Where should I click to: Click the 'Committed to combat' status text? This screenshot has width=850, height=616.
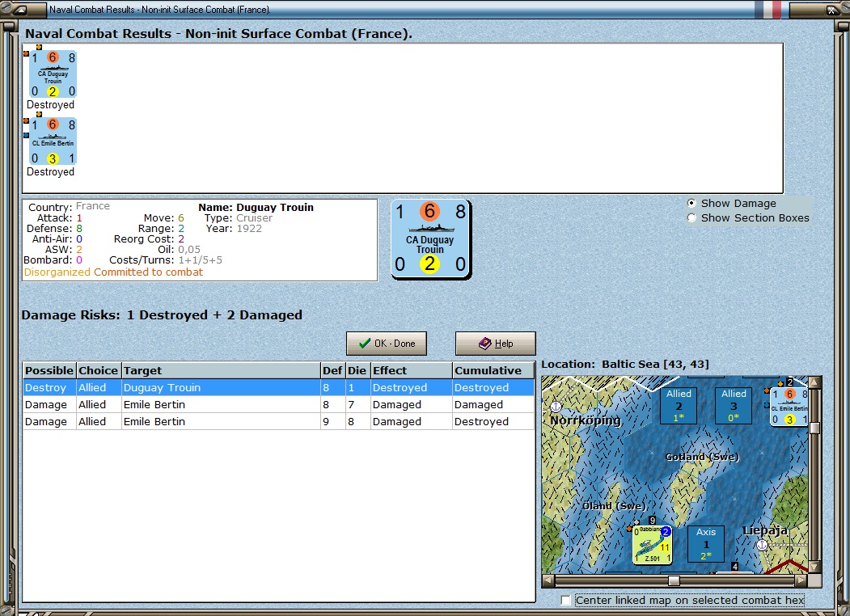click(x=149, y=272)
